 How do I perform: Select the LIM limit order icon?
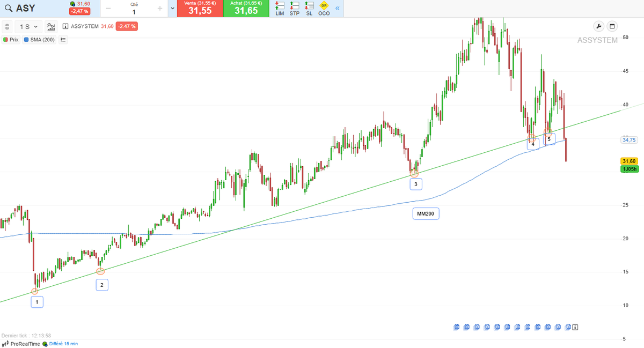280,9
